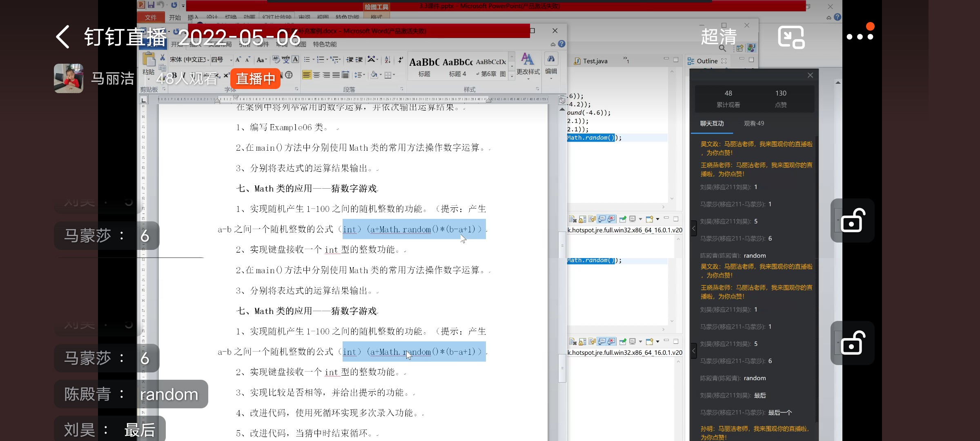Open the three-dot more options menu

(859, 37)
